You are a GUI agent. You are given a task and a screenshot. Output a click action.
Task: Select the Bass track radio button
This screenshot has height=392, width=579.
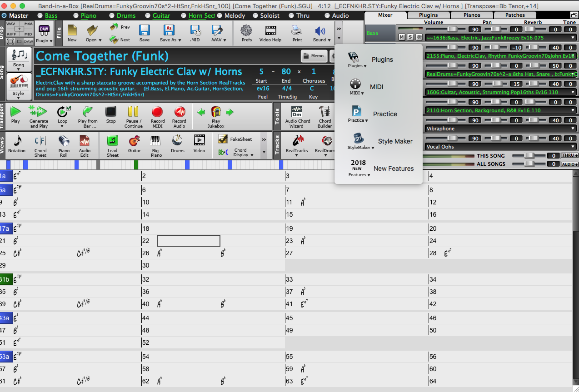[40, 15]
